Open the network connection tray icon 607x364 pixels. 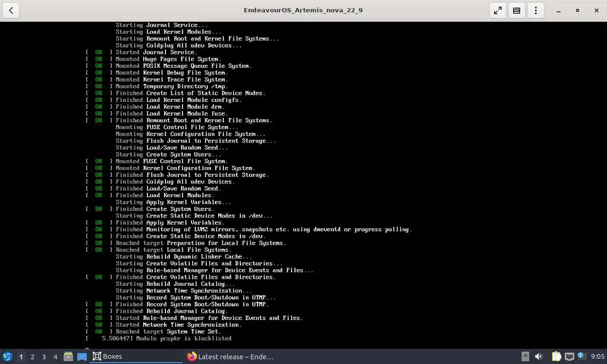coord(570,356)
